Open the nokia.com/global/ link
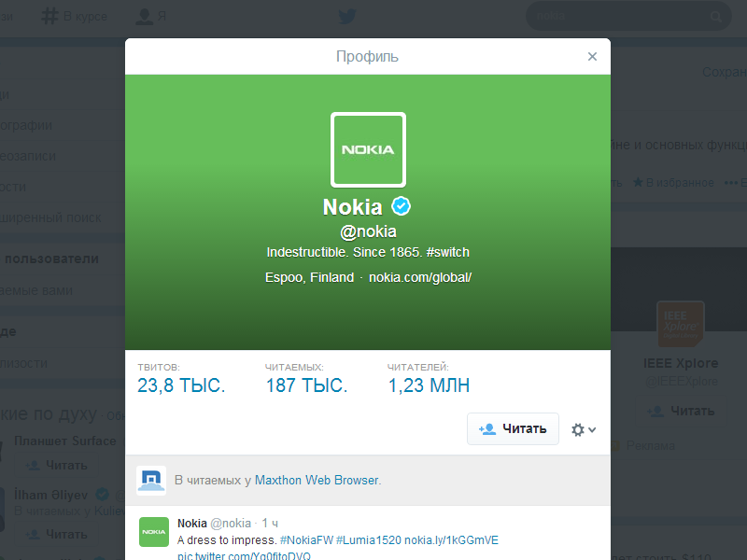Screen dimensions: 747x560 (x=420, y=277)
